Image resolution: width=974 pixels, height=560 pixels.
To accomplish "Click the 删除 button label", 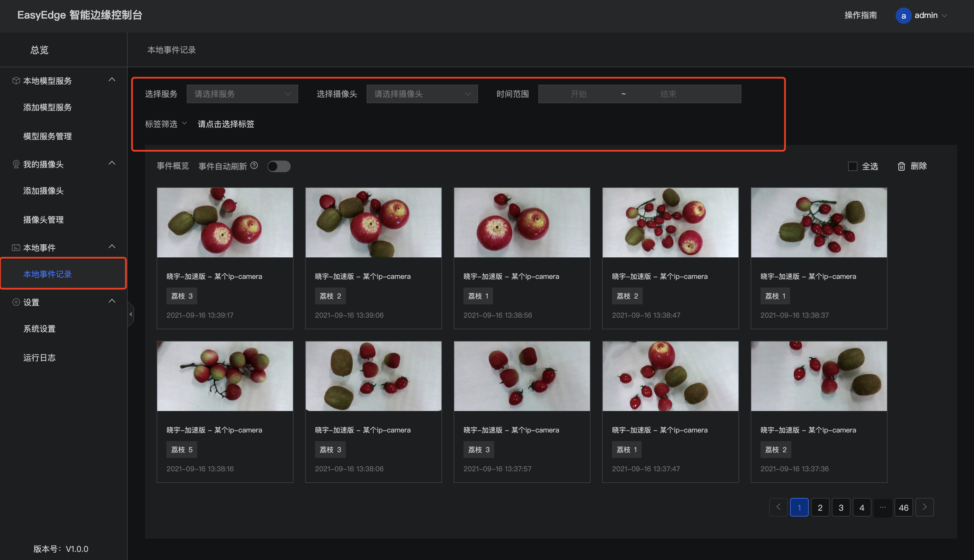I will tap(918, 166).
